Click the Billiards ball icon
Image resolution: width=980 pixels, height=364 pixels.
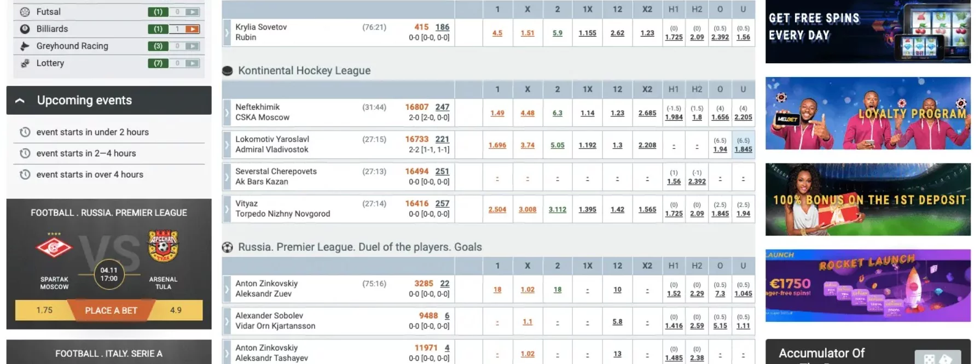[25, 29]
